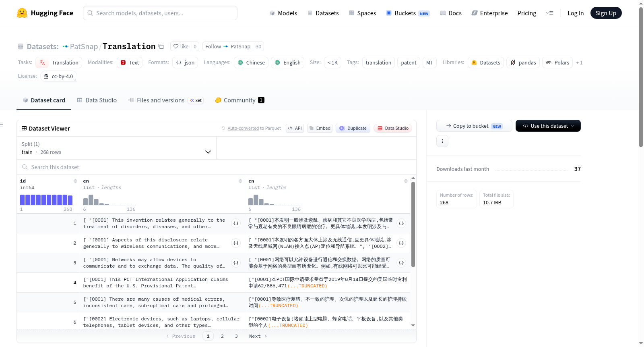Copy dataset name with copy icon
The image size is (644, 347).
point(161,46)
